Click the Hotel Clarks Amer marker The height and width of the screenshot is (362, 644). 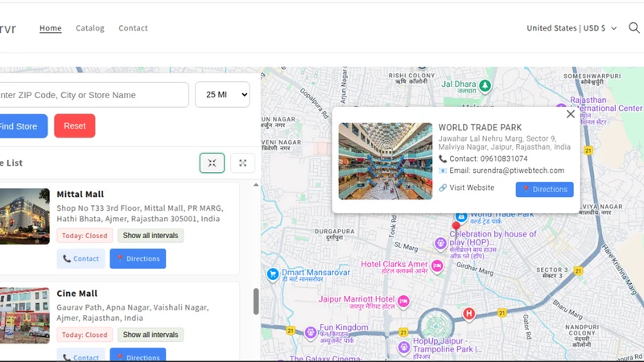[x=437, y=266]
